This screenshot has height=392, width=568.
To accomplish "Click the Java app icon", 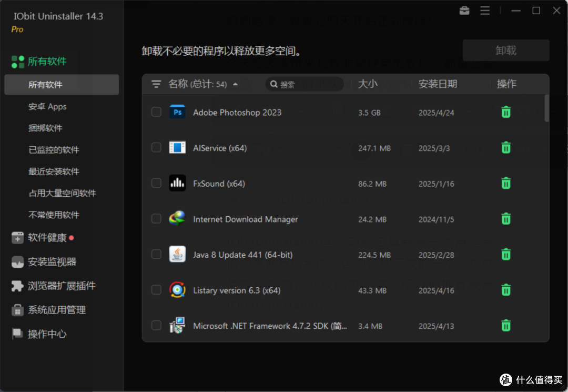I will pyautogui.click(x=178, y=254).
